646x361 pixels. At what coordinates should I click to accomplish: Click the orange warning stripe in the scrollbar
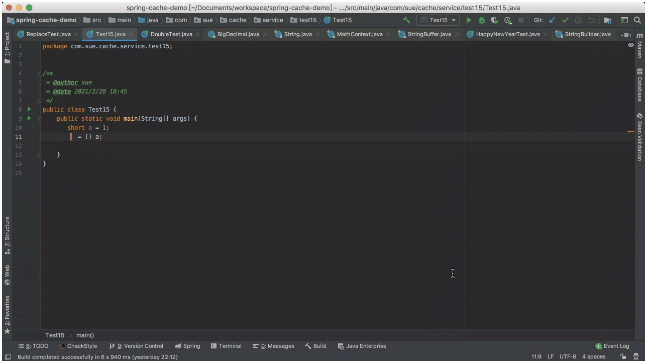click(x=630, y=132)
